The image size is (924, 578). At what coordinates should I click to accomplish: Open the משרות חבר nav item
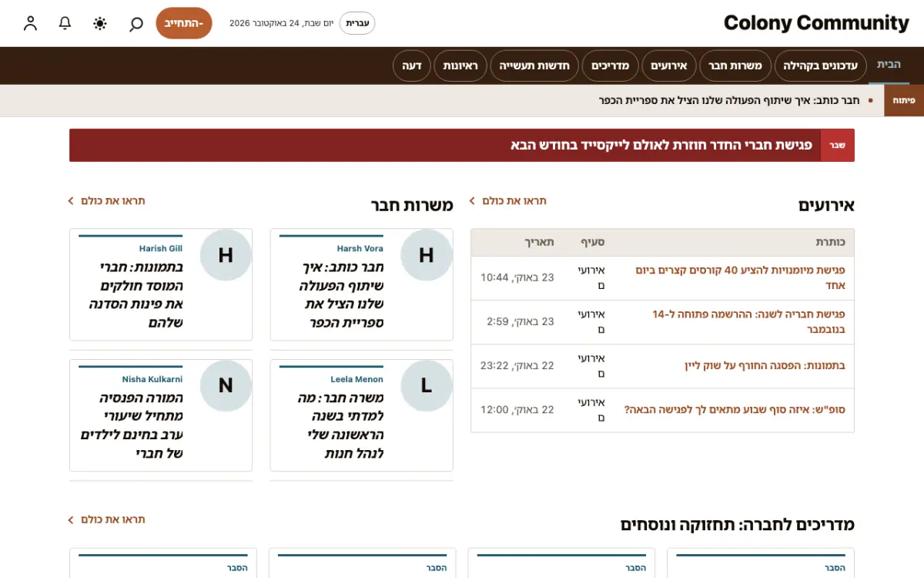tap(735, 66)
